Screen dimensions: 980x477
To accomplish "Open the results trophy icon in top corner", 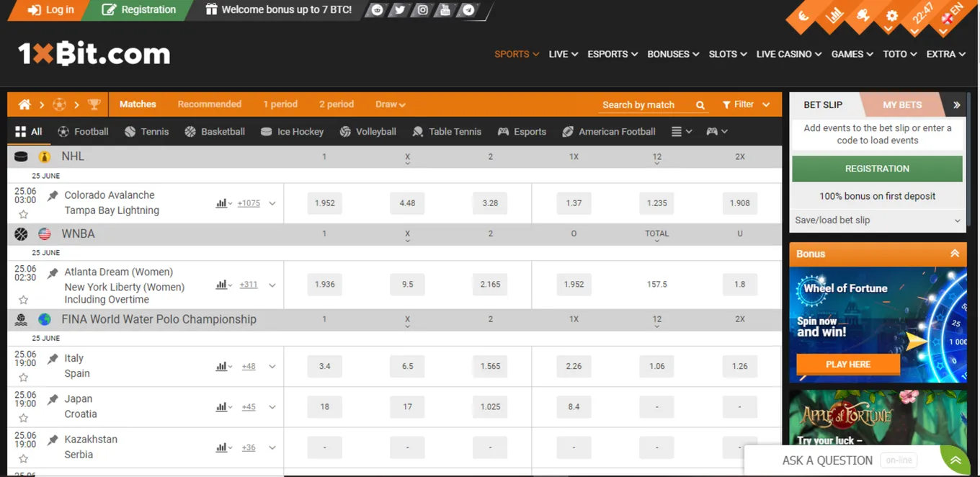I will click(862, 15).
